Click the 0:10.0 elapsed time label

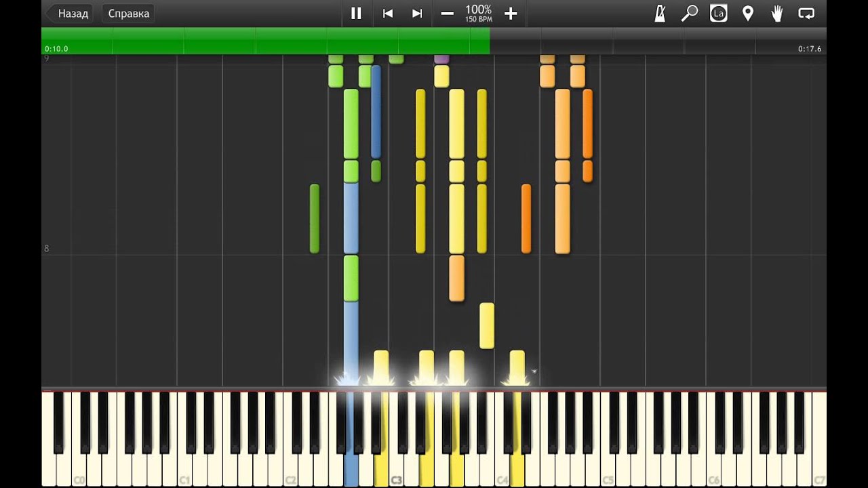pyautogui.click(x=56, y=49)
